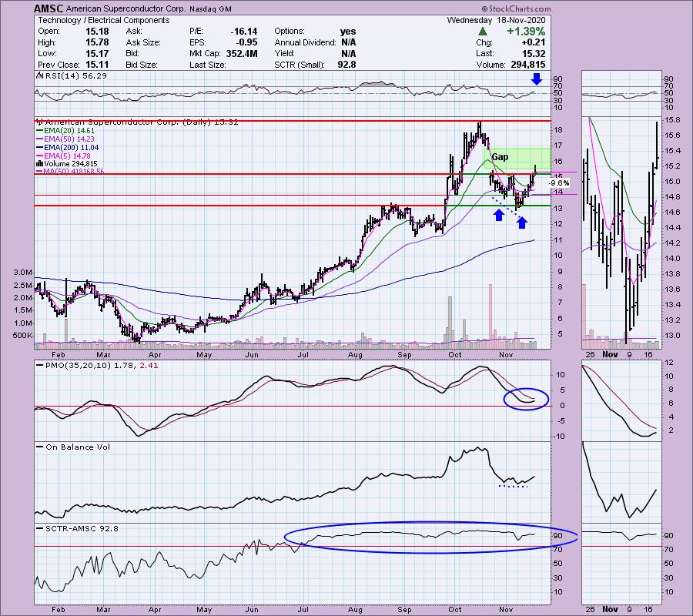
Task: Click the Low price value 15.17
Action: (x=97, y=53)
